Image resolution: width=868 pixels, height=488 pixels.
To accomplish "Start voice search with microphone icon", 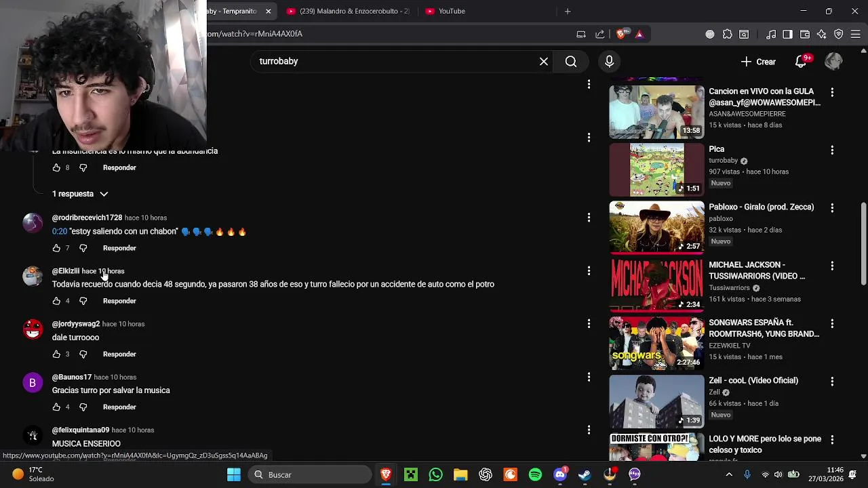I will (609, 62).
